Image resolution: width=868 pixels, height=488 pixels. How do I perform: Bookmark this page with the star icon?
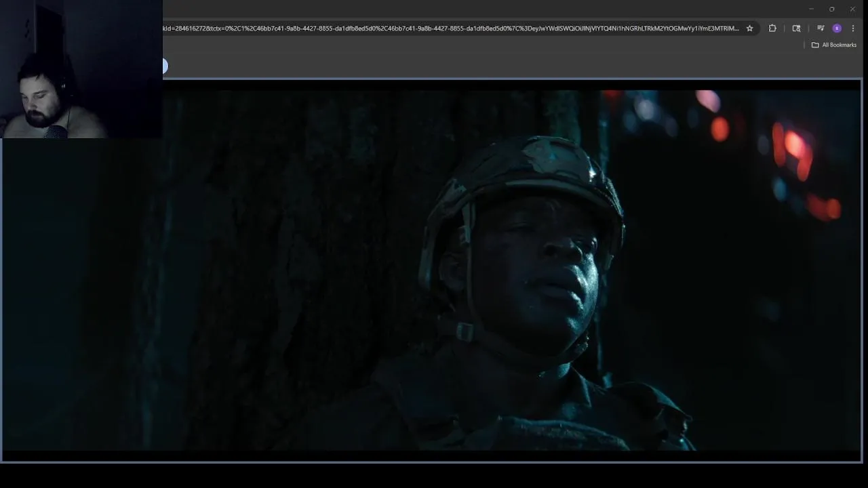click(749, 28)
